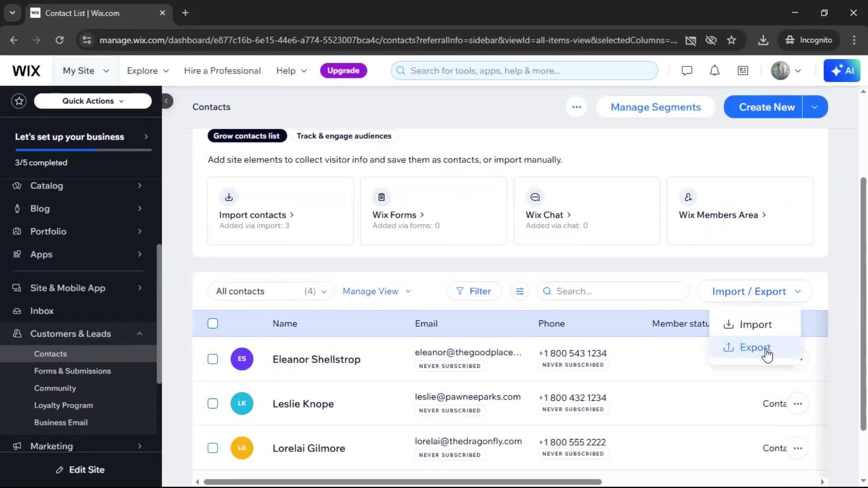
Task: Open the chat messages icon in header
Action: point(687,70)
